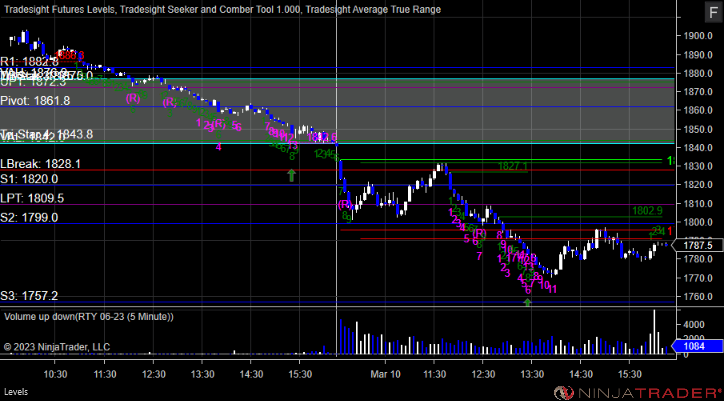Click the 1760.0 price axis label

(x=697, y=297)
